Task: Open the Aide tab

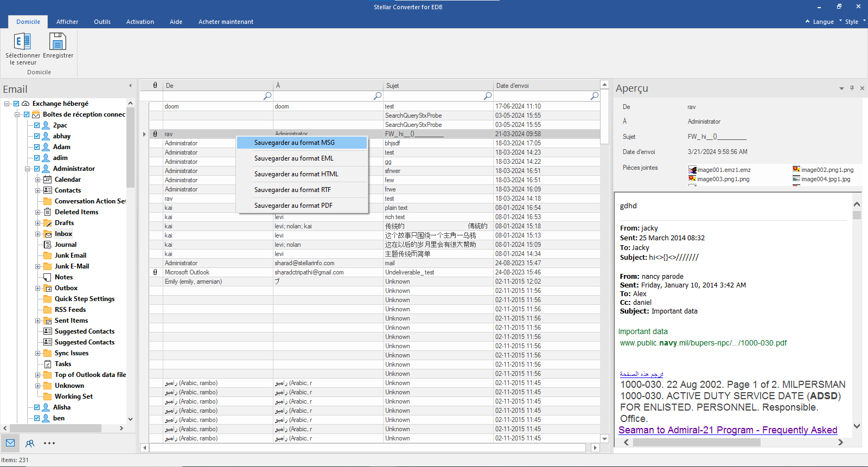Action: click(x=176, y=22)
